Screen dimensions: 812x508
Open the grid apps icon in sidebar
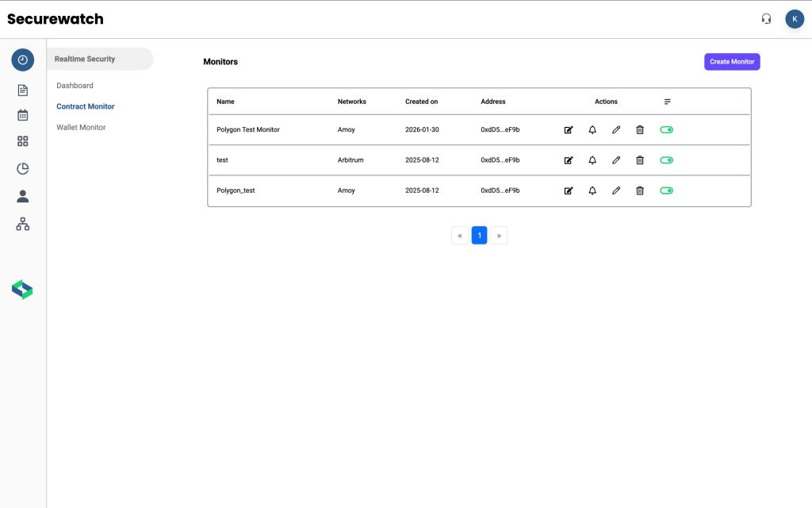pyautogui.click(x=23, y=141)
